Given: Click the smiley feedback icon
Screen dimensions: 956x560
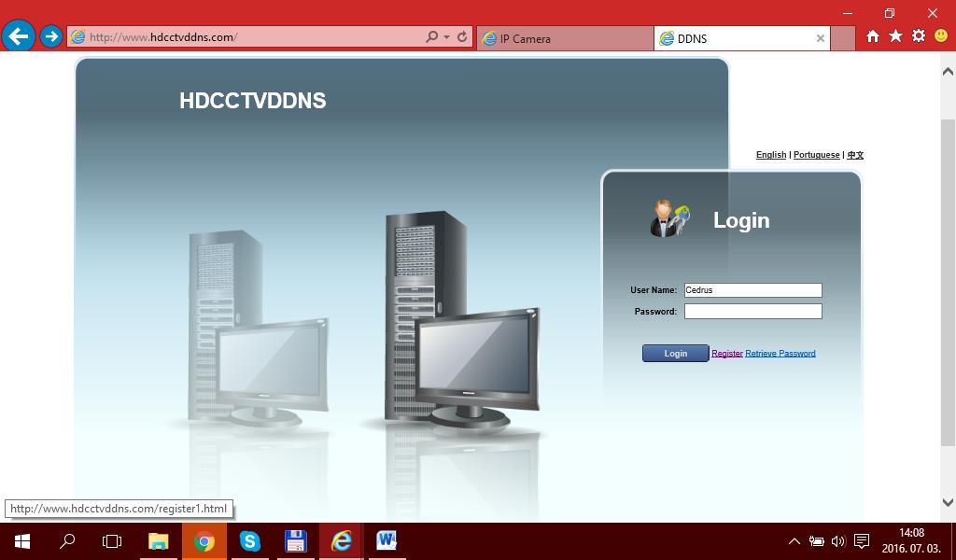Looking at the screenshot, I should pyautogui.click(x=941, y=36).
